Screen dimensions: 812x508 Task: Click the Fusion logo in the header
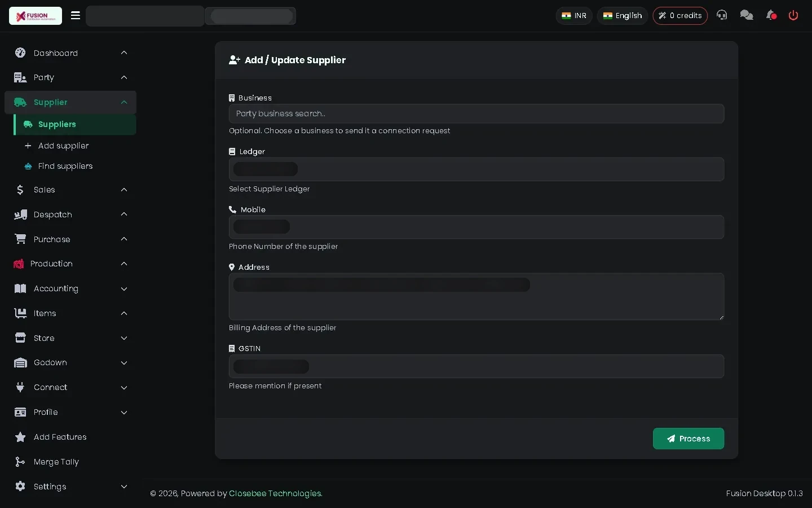pos(36,16)
